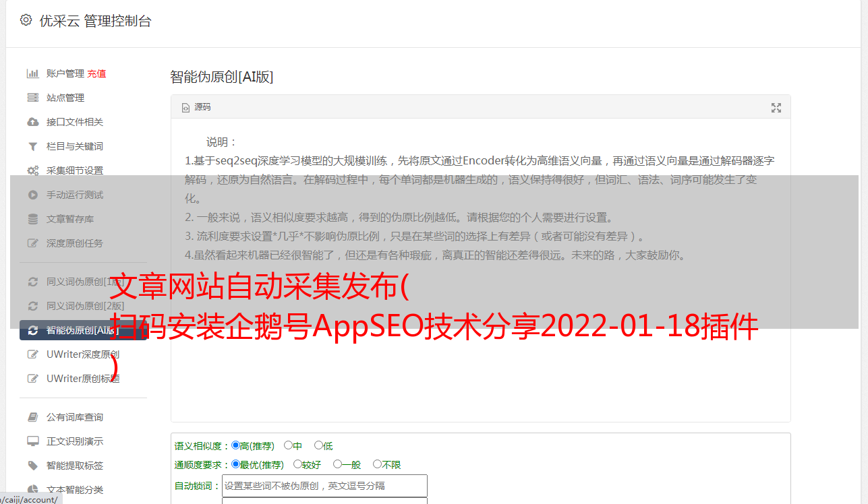The image size is (868, 504).
Task: Open 站点管理 menu item
Action: point(65,98)
